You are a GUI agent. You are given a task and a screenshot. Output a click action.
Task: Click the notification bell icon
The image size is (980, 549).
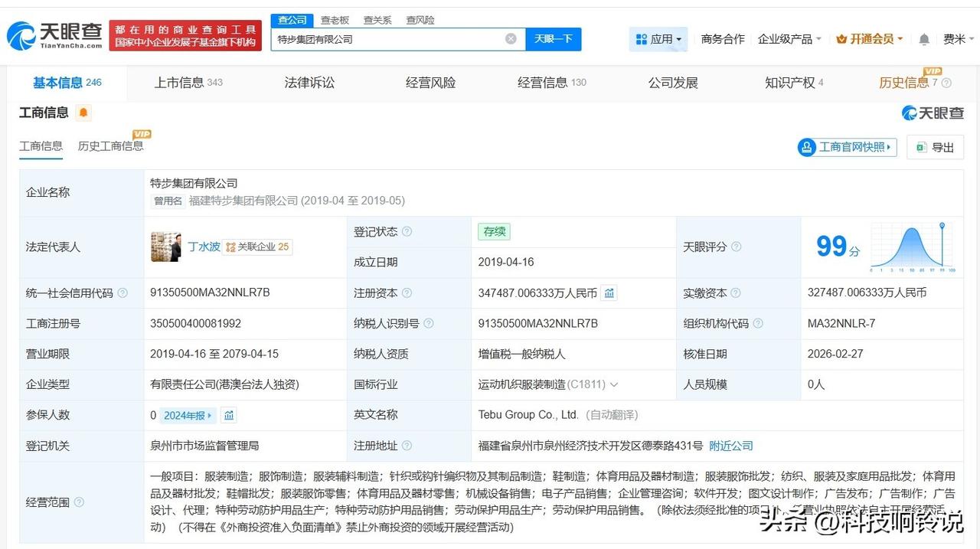click(924, 39)
